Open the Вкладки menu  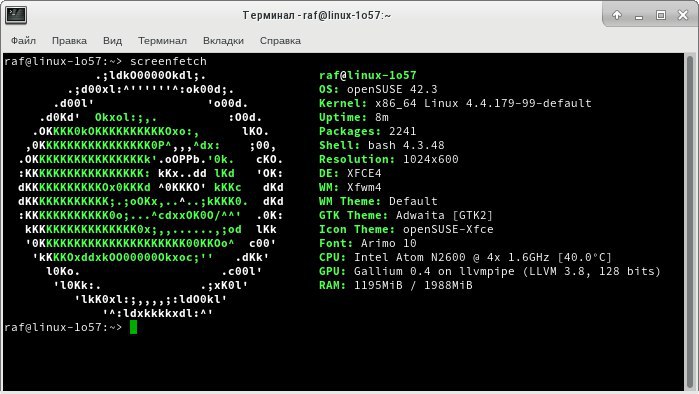pyautogui.click(x=223, y=41)
